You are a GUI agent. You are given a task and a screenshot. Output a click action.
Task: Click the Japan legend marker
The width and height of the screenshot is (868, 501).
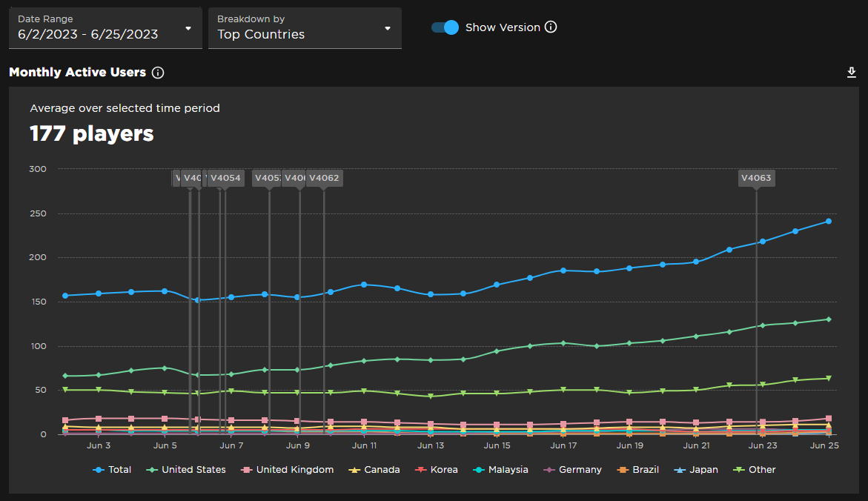pos(679,469)
